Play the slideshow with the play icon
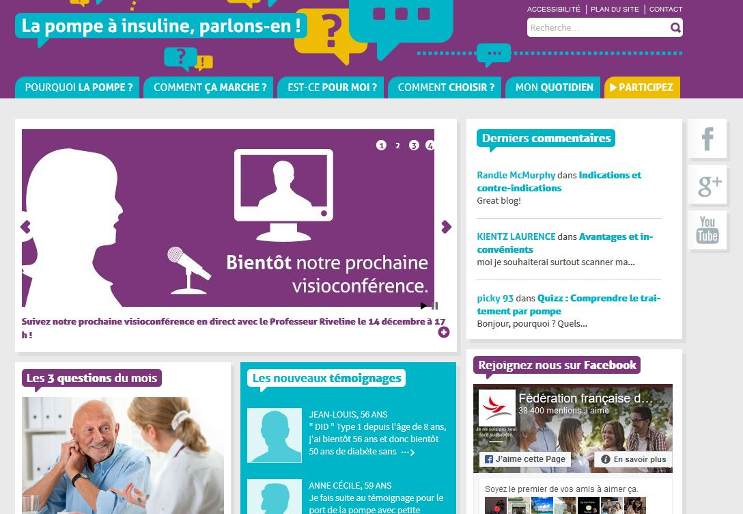 tap(424, 306)
